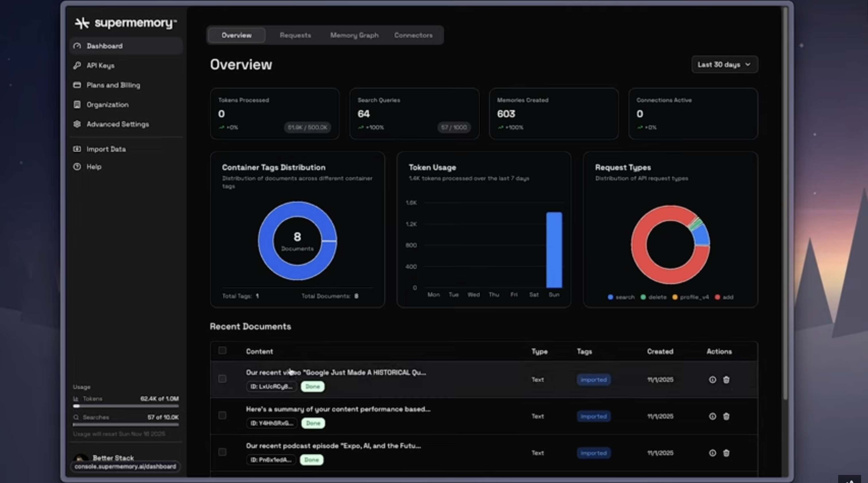The height and width of the screenshot is (483, 868).
Task: Click the Import Data icon
Action: click(77, 149)
